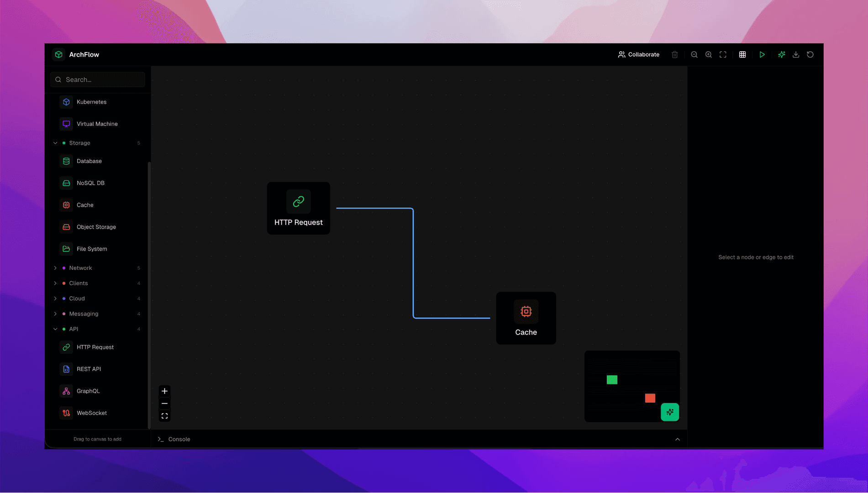Viewport: 868px width, 493px height.
Task: Click the AI sparkle icon in the toolbar
Action: point(781,54)
